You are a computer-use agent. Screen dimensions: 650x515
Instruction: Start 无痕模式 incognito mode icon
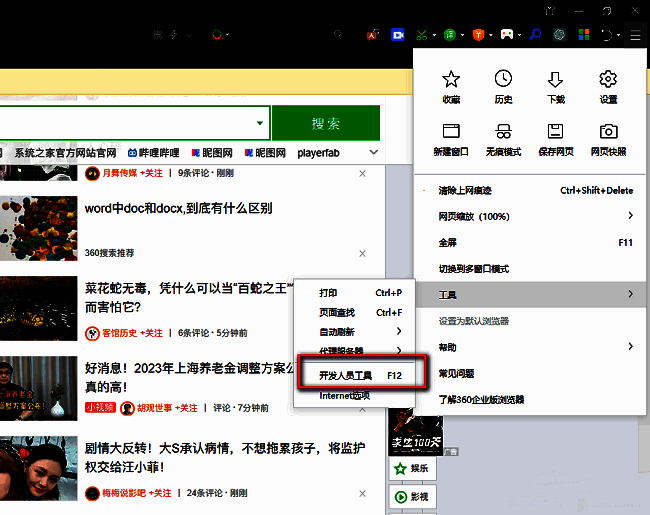503,131
